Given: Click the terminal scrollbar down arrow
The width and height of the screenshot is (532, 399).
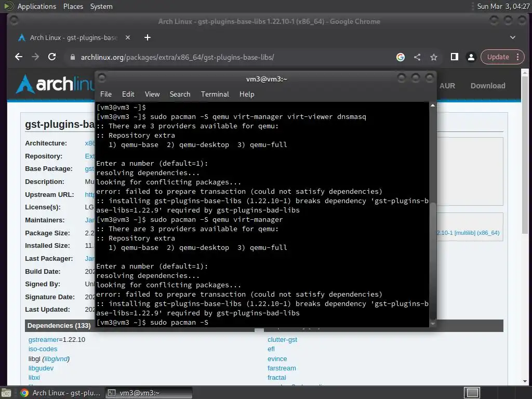Looking at the screenshot, I should coord(433,324).
